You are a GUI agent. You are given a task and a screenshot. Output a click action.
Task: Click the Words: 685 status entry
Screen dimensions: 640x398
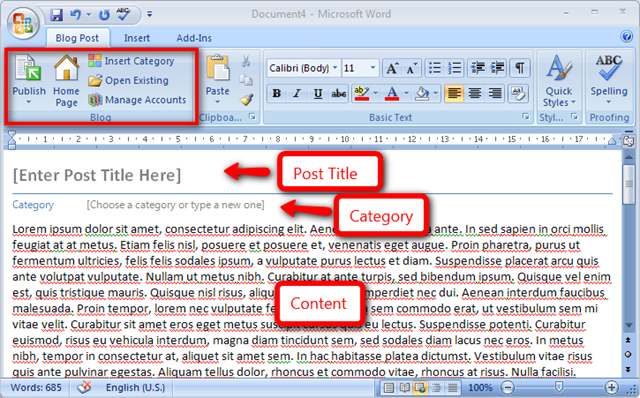click(36, 387)
